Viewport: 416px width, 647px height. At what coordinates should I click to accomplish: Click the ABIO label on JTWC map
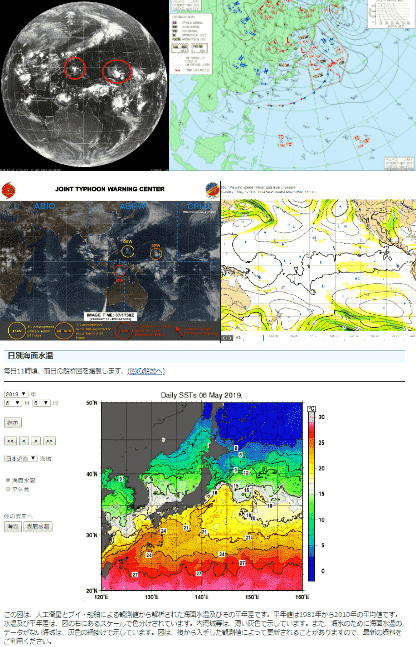[44, 206]
